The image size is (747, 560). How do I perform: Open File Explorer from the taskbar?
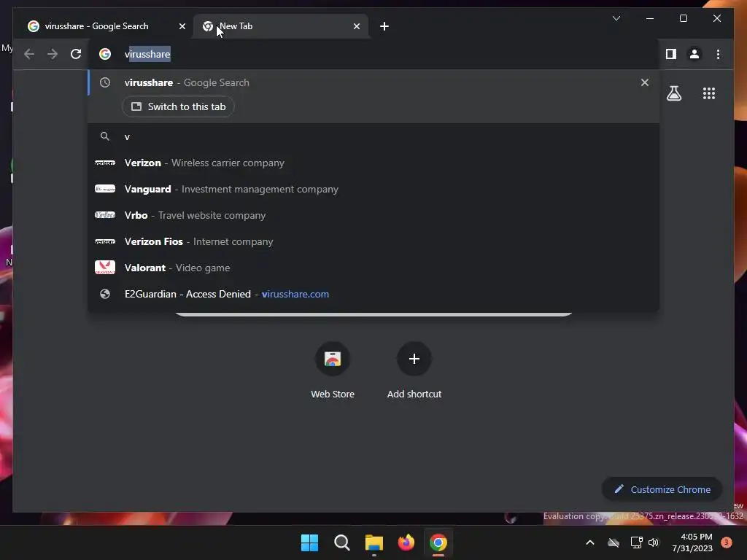click(x=374, y=542)
